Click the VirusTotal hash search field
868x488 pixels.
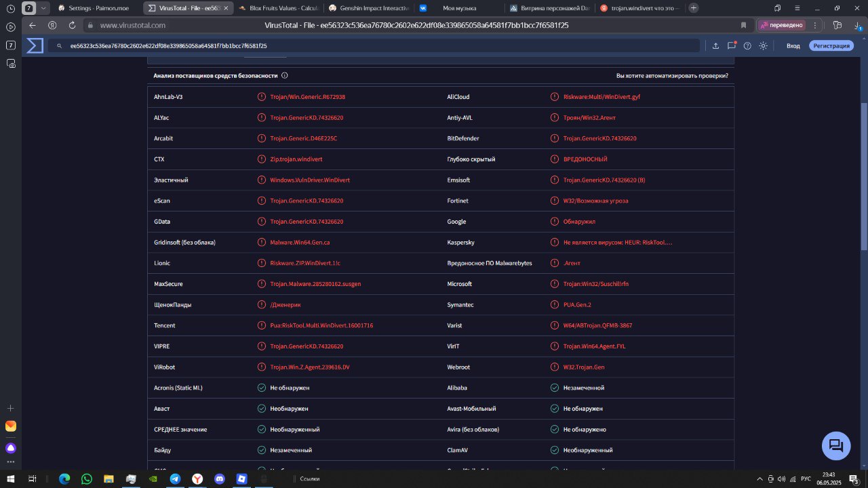[x=374, y=45]
